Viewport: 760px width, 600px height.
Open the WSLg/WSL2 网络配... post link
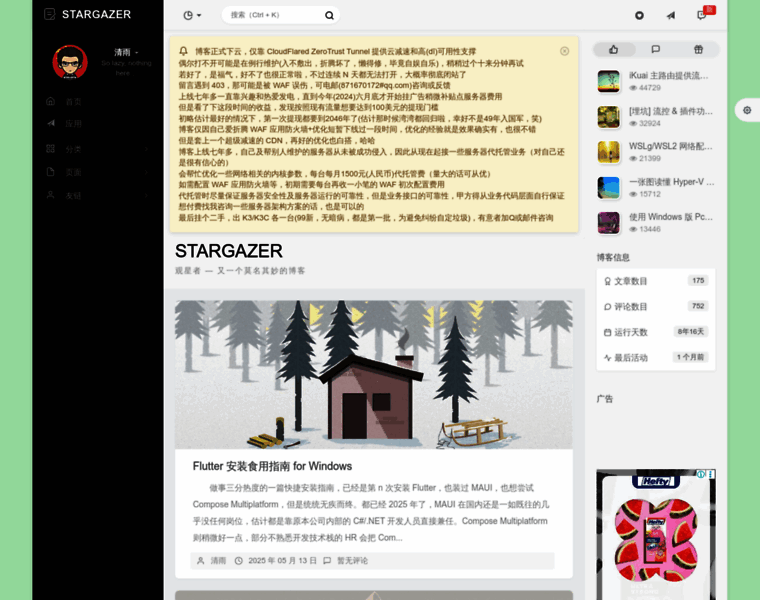[x=670, y=146]
